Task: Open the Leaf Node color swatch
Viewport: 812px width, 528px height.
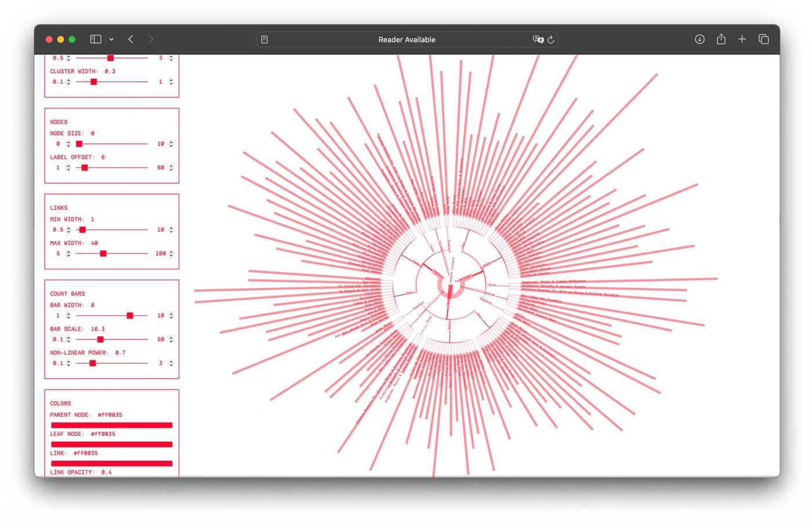Action: pos(111,444)
